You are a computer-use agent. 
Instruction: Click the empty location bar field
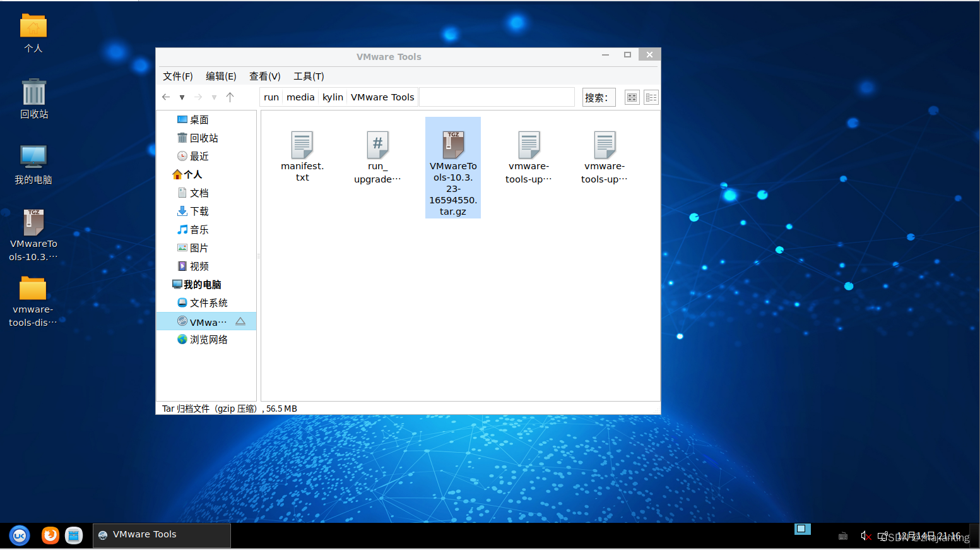click(x=497, y=97)
